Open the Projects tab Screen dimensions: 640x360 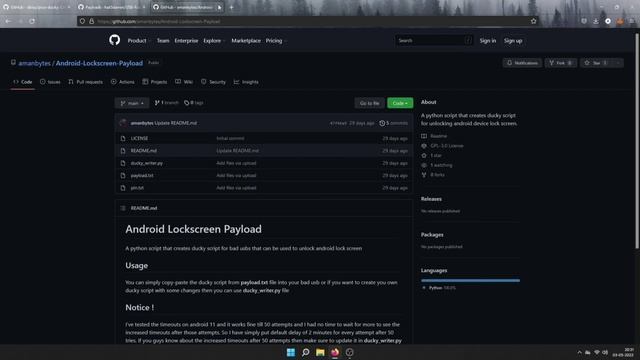[155, 82]
